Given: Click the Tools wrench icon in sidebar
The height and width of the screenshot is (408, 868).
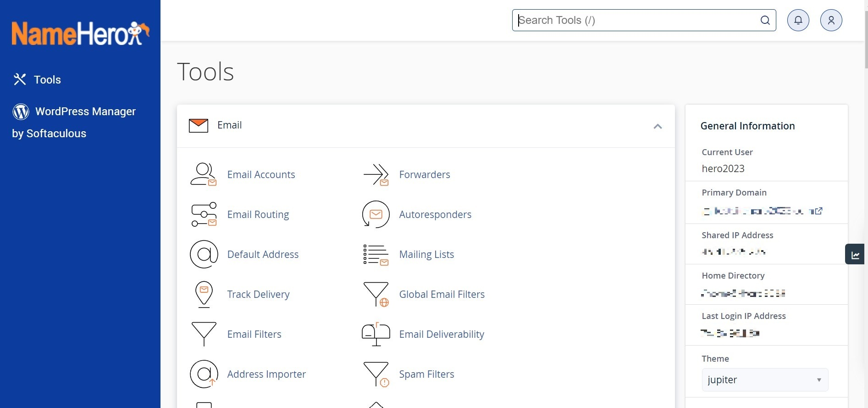Looking at the screenshot, I should pos(20,79).
